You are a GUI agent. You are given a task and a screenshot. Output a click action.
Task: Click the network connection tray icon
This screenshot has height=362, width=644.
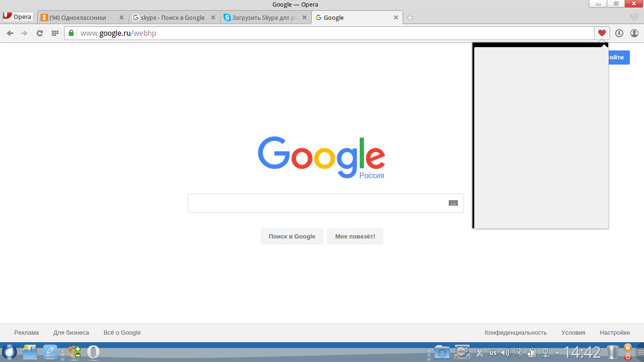point(545,353)
